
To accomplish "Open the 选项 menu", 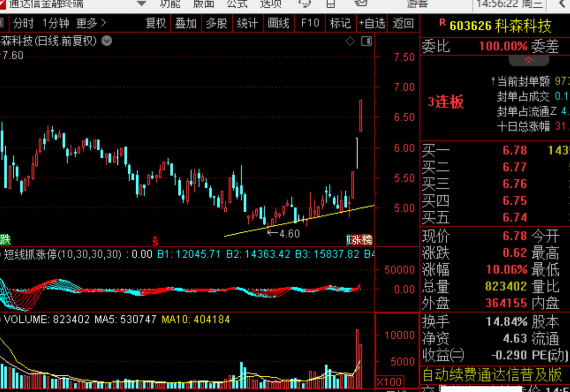I will tap(271, 4).
